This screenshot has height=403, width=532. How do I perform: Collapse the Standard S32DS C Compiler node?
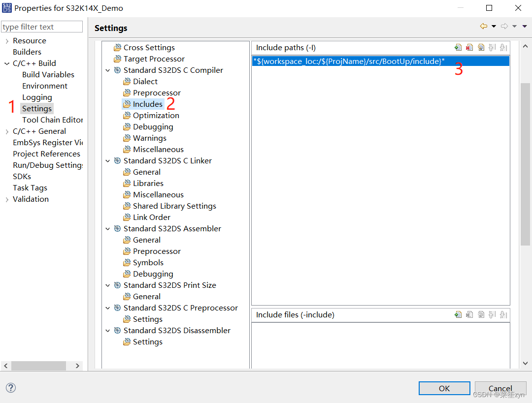point(108,70)
